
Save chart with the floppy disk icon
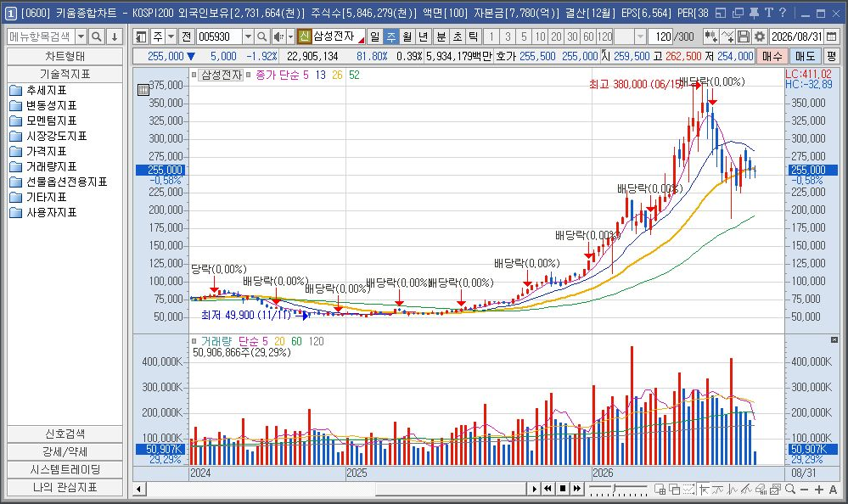pos(744,36)
